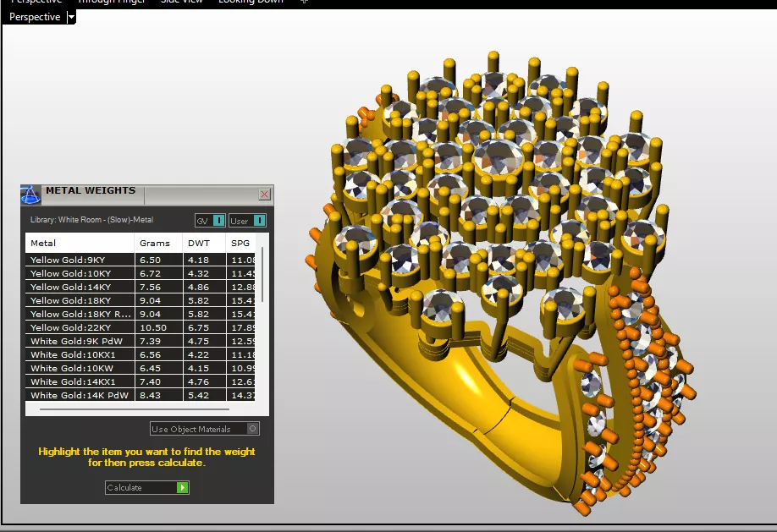This screenshot has width=777, height=532.
Task: Click the green arrow on Calculate
Action: (182, 487)
